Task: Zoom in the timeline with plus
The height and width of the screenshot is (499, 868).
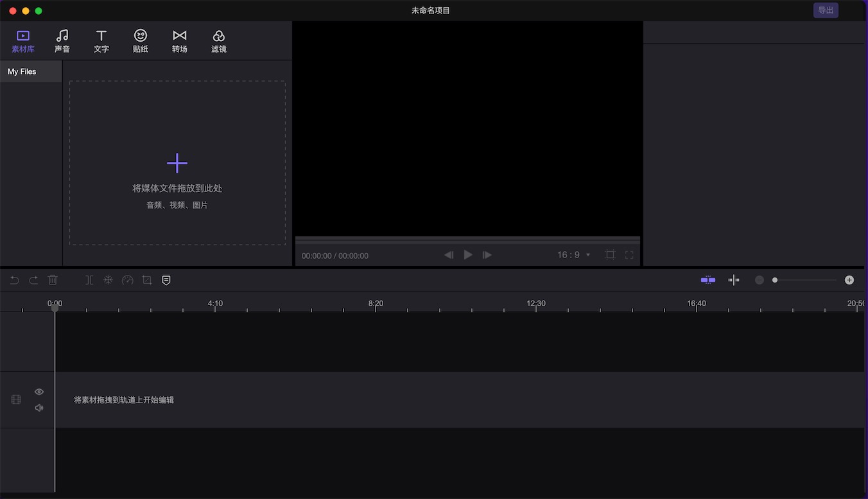Action: click(x=849, y=280)
